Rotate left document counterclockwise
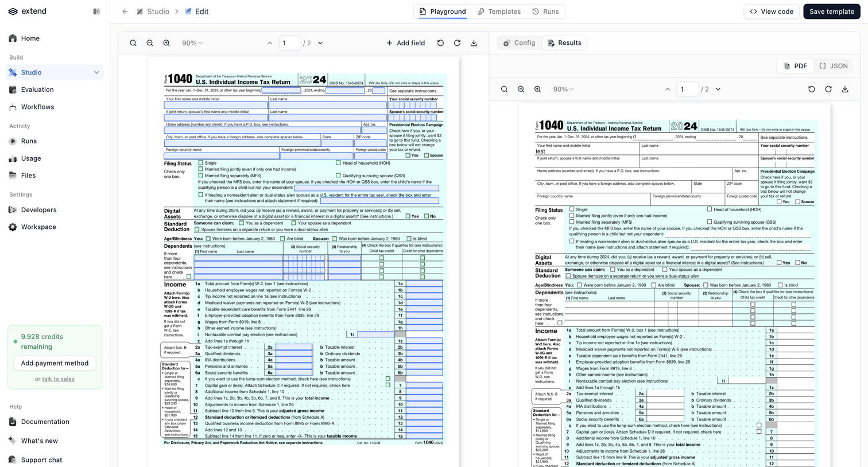Viewport: 868px width, 467px height. pos(440,43)
